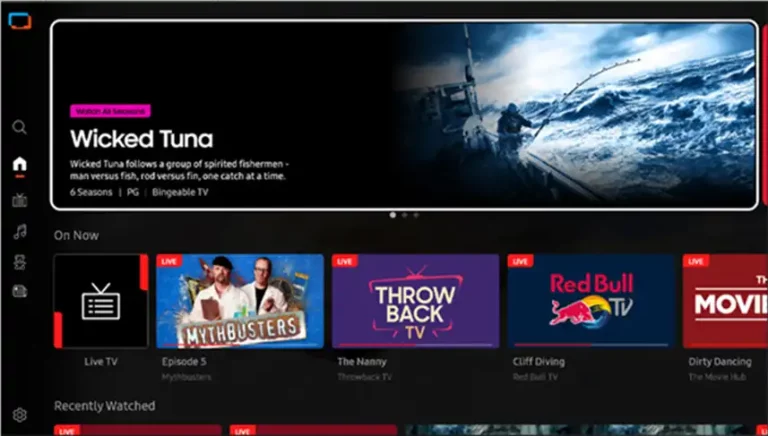
Task: Open the Music section icon
Action: point(20,231)
